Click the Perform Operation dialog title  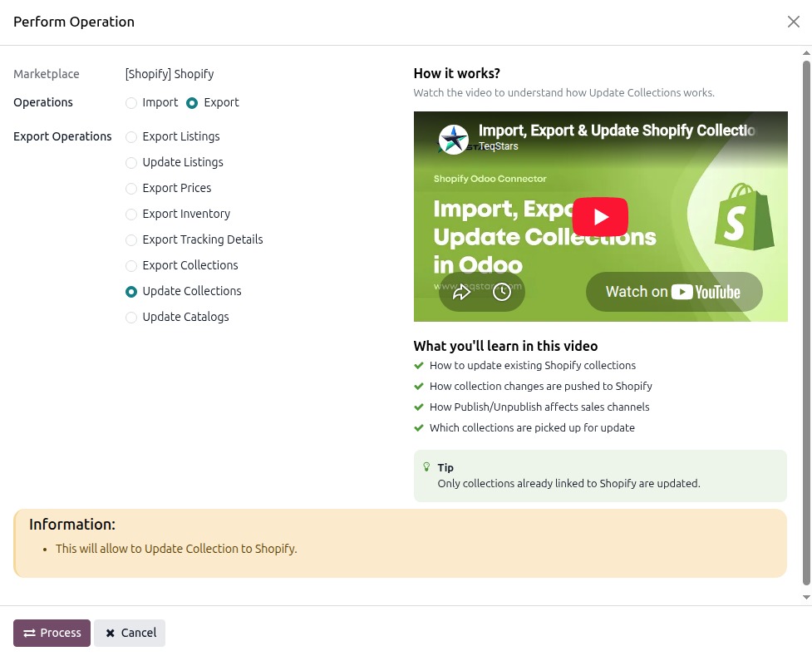(73, 22)
